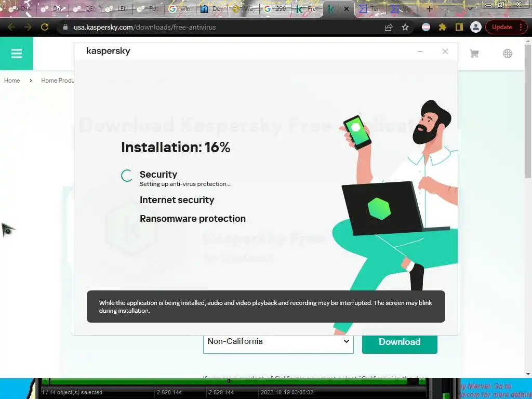Bookmark this page with the star icon
Screen dimensions: 532x399
pos(405,27)
